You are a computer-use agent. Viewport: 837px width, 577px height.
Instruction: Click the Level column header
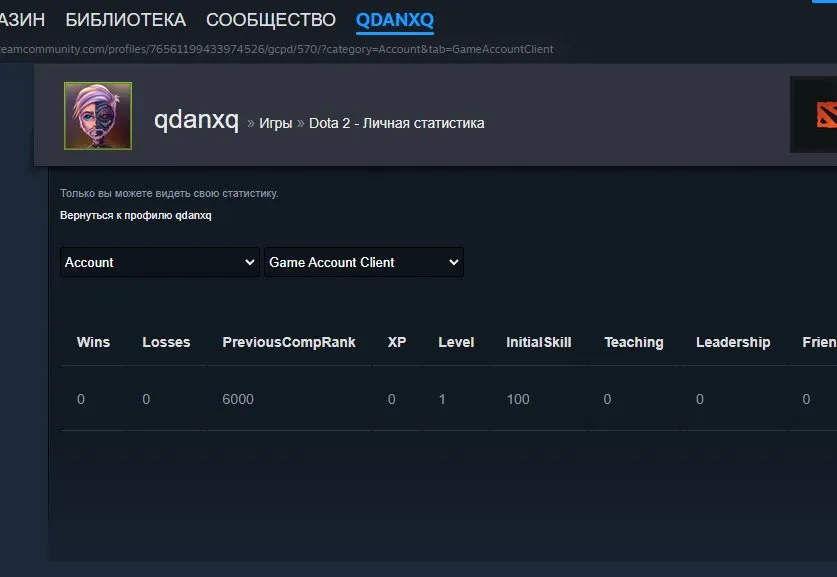pos(456,342)
